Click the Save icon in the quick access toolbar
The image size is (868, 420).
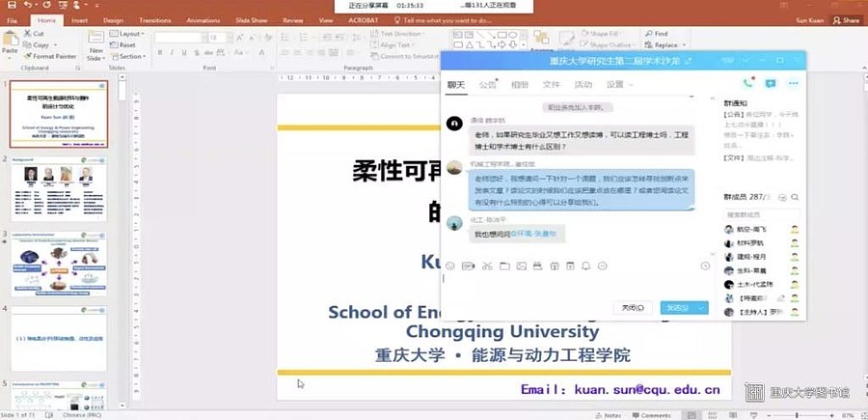point(11,5)
